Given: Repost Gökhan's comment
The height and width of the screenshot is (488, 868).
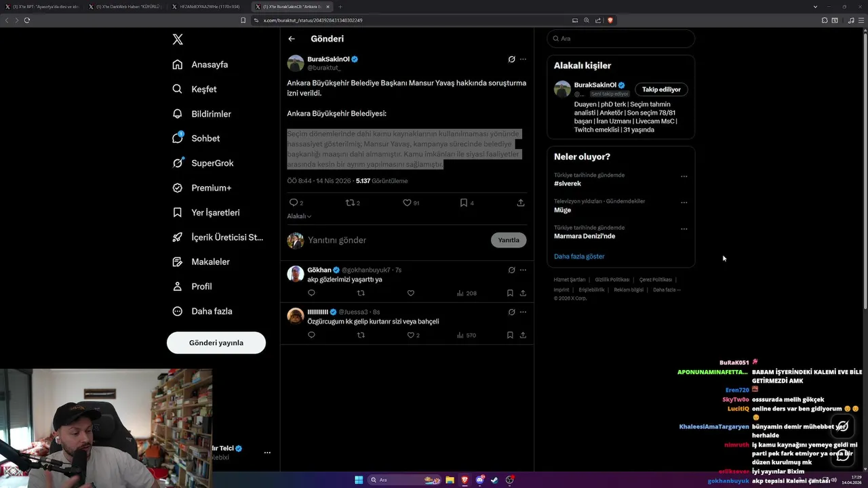Looking at the screenshot, I should tap(361, 293).
